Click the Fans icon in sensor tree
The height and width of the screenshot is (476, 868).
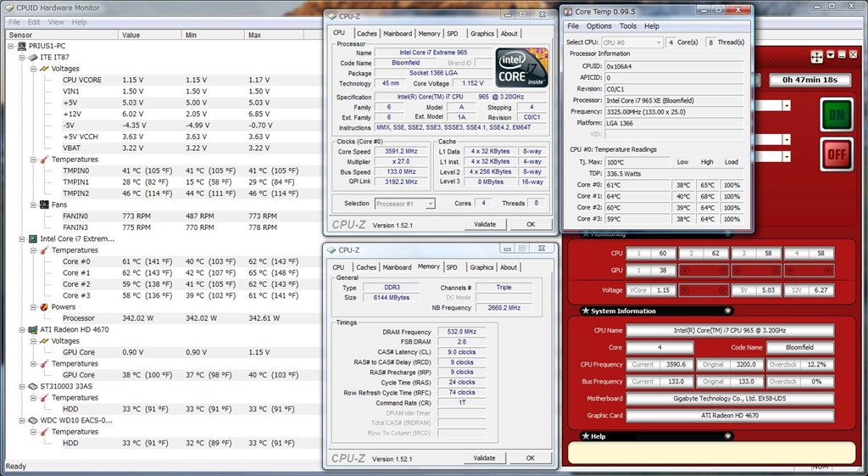[44, 204]
